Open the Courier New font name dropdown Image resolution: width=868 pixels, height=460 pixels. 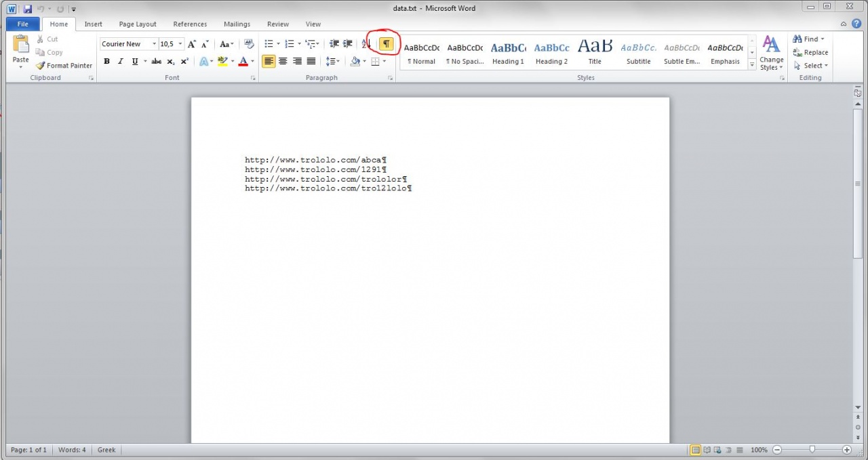(x=155, y=44)
